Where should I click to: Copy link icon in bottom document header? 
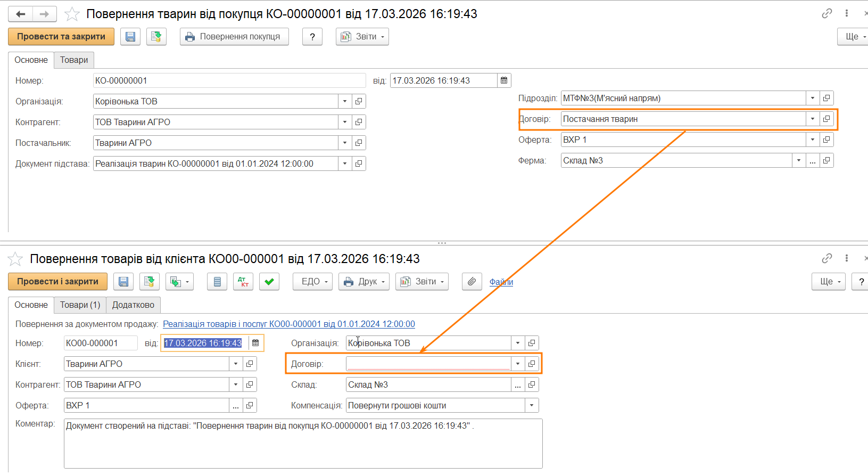[826, 258]
